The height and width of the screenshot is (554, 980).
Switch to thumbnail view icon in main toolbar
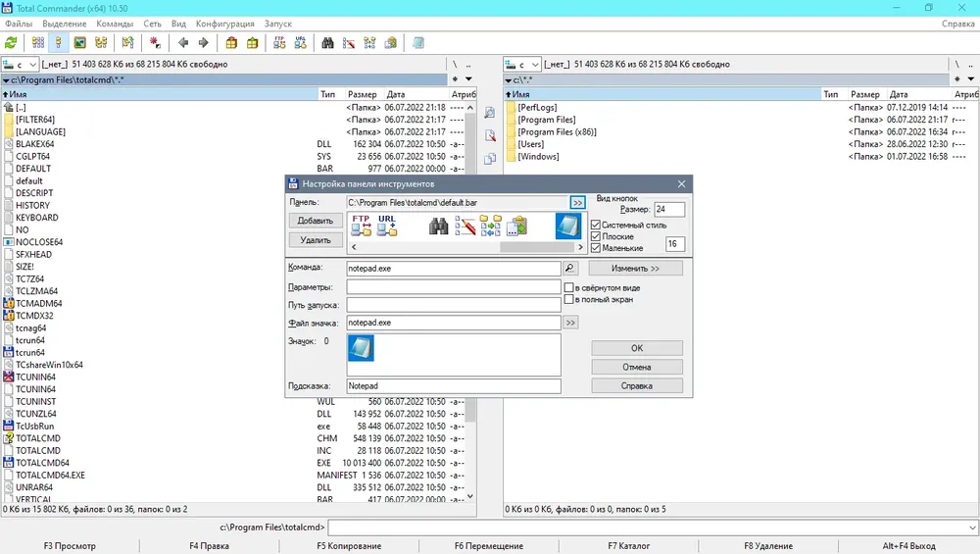point(80,42)
